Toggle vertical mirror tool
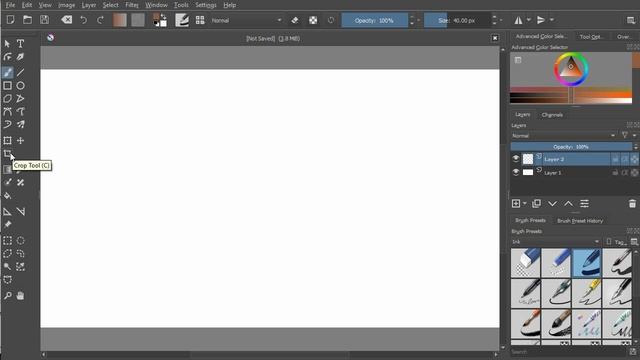The height and width of the screenshot is (360, 640). (541, 20)
